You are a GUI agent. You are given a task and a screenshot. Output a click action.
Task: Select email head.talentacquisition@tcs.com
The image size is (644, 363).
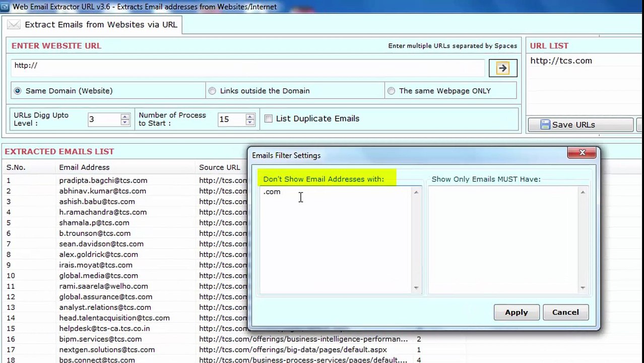pos(114,318)
